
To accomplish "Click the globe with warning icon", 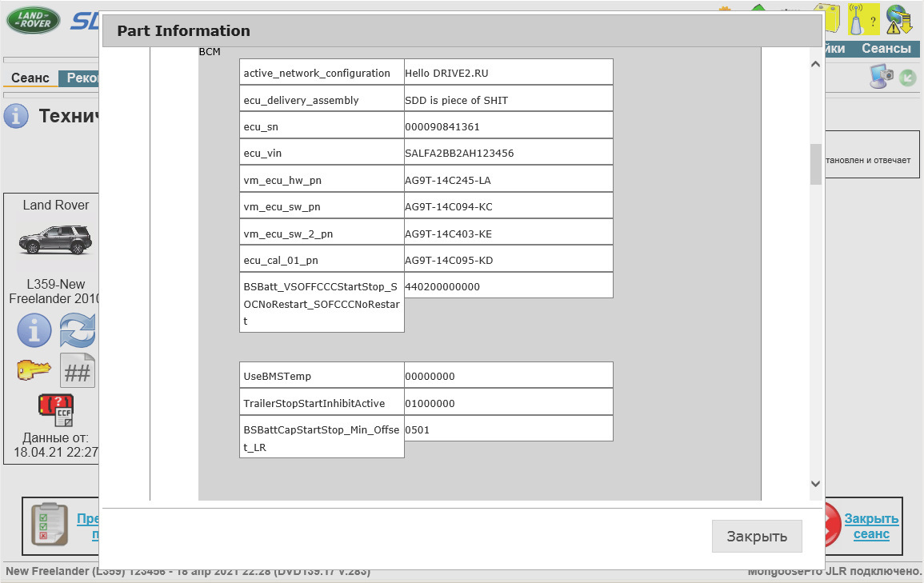I will coord(899,19).
